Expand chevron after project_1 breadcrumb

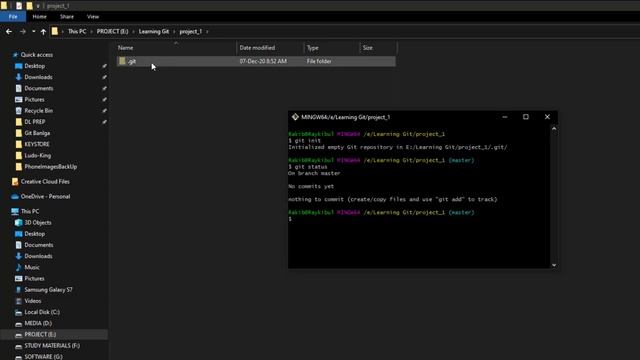coord(207,31)
